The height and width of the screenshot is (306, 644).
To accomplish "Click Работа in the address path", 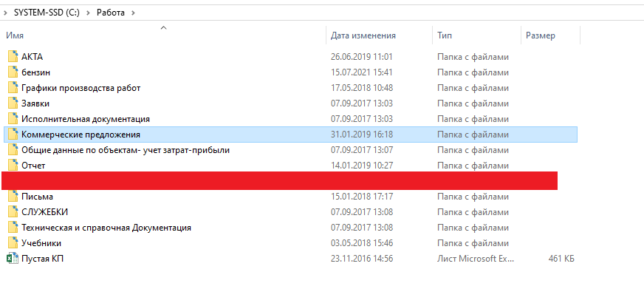I will point(111,13).
